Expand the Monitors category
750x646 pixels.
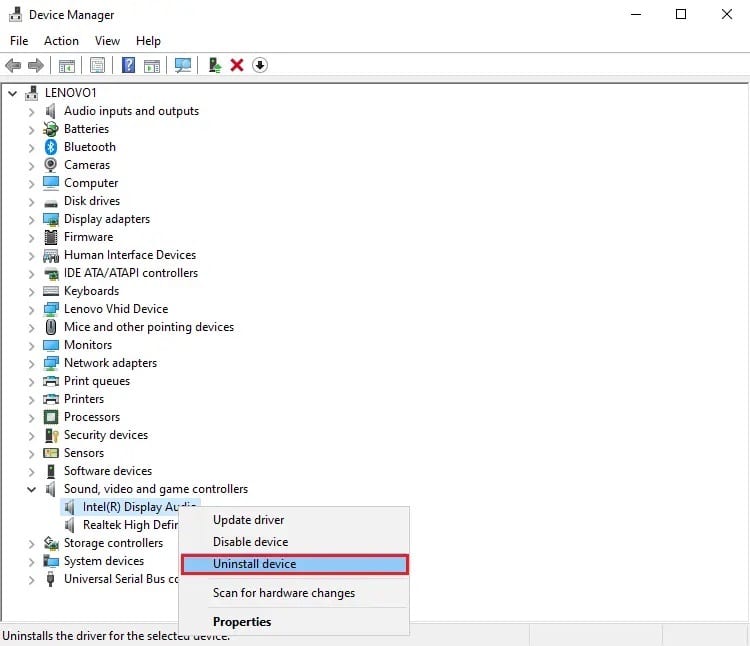(31, 346)
